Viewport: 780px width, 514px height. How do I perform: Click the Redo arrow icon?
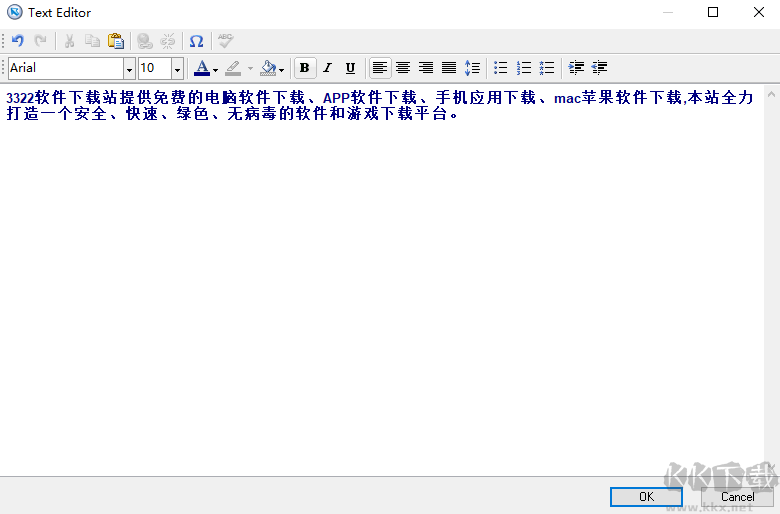pos(40,41)
